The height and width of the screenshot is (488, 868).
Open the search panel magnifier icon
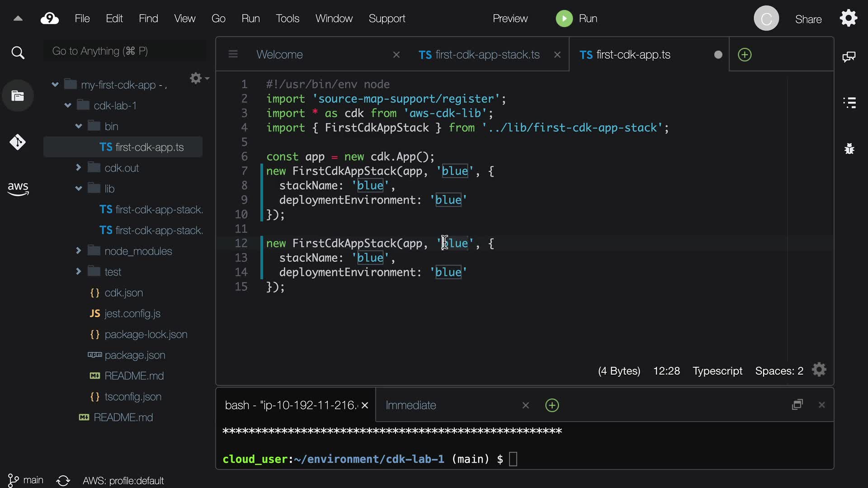point(18,53)
